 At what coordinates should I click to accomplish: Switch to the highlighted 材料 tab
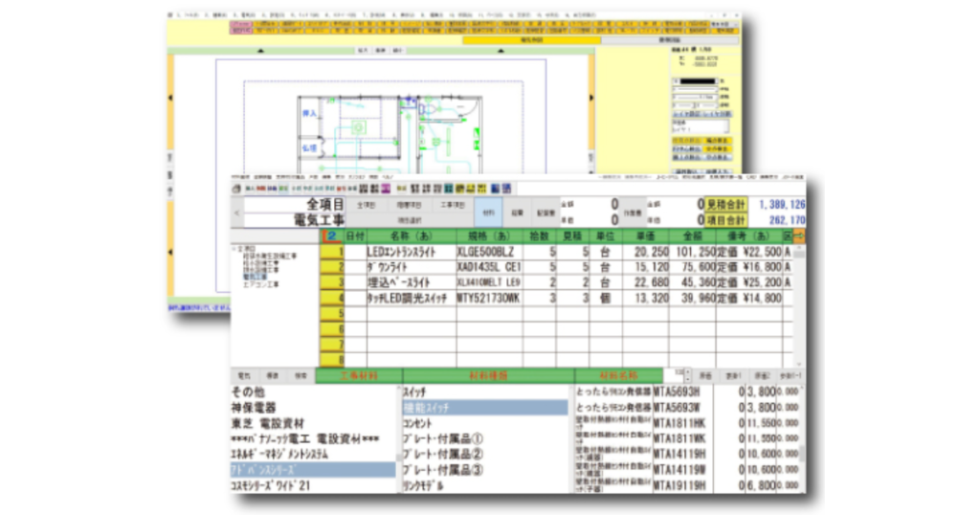[488, 213]
